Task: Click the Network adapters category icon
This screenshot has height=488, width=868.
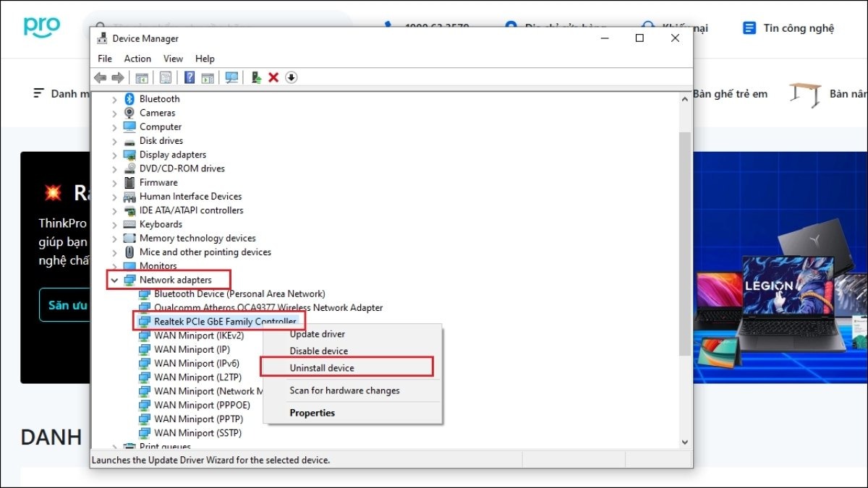Action: tap(129, 280)
